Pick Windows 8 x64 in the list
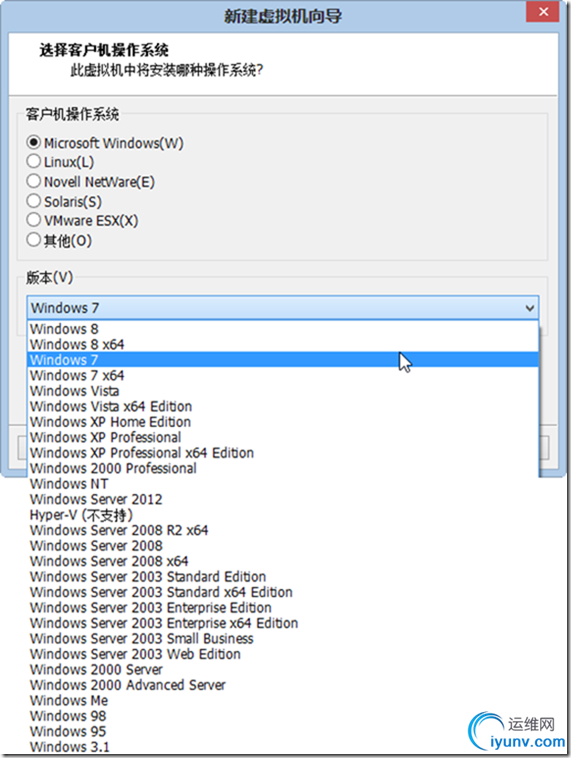 click(x=283, y=344)
